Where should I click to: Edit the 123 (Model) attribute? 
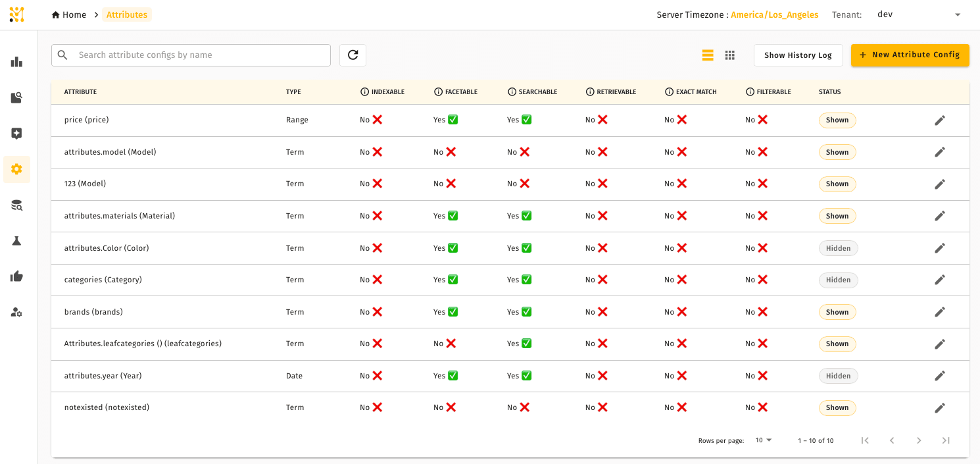[x=940, y=184]
